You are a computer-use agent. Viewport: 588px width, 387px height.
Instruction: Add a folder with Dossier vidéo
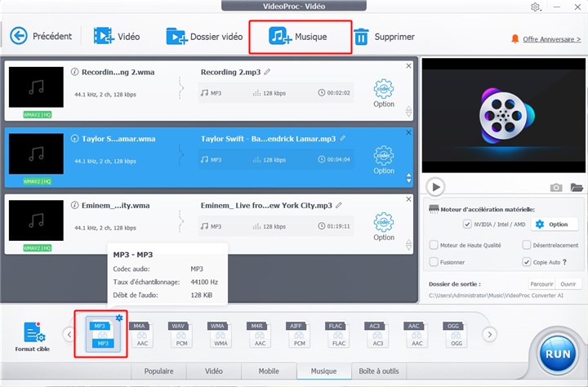coord(204,37)
